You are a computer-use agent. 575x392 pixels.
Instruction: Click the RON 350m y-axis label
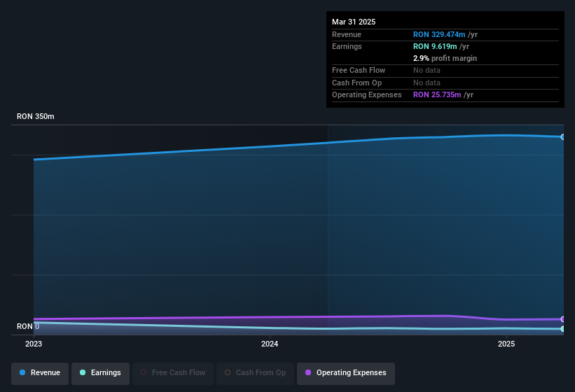pos(36,116)
